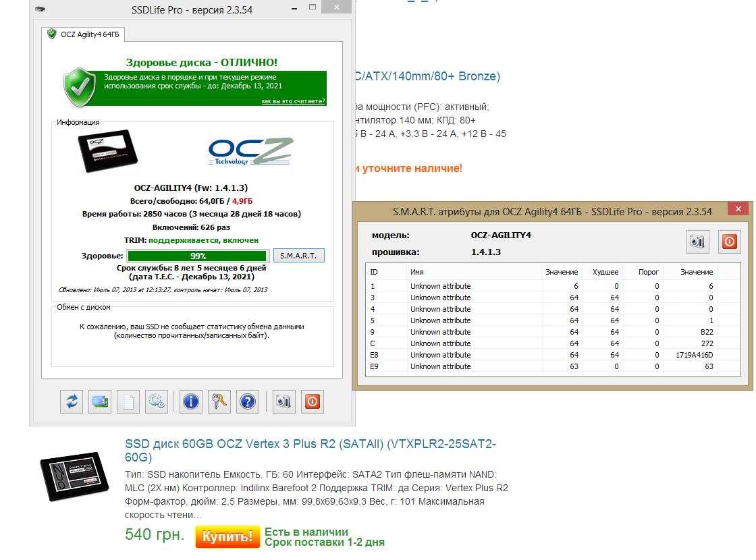The image size is (756, 560).
Task: Click the SSDLife Pro title bar app icon
Action: (40, 9)
